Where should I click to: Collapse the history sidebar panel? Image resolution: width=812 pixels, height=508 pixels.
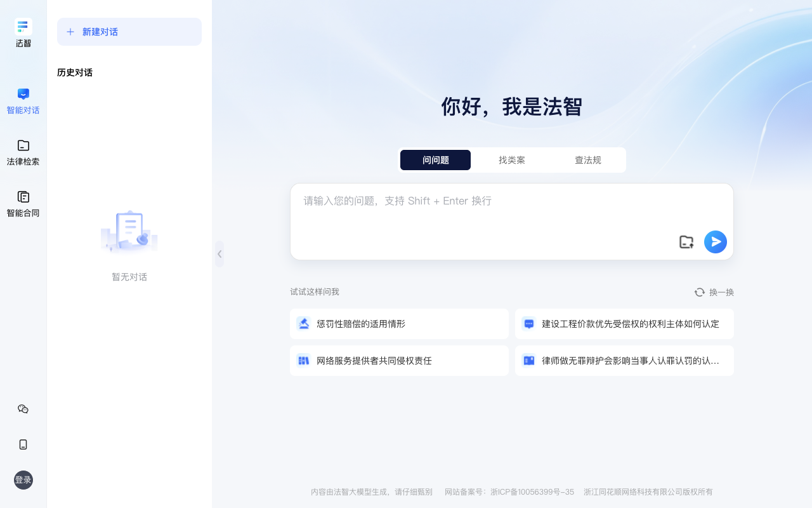tap(219, 254)
